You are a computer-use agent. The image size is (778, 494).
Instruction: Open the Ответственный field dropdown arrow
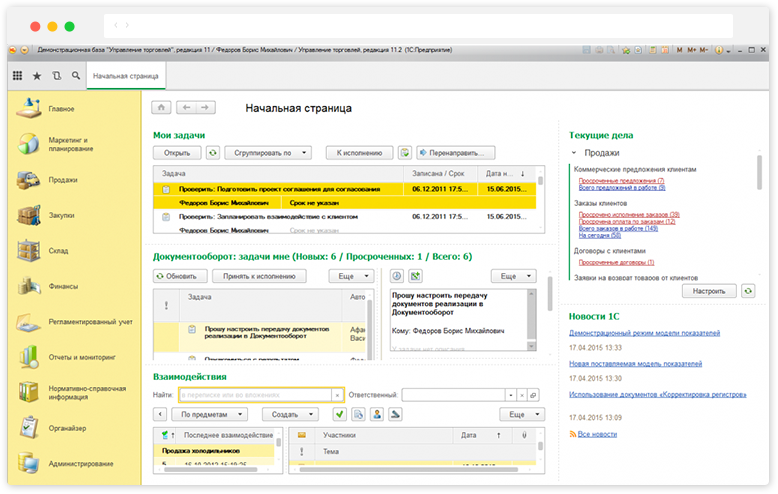coord(511,395)
